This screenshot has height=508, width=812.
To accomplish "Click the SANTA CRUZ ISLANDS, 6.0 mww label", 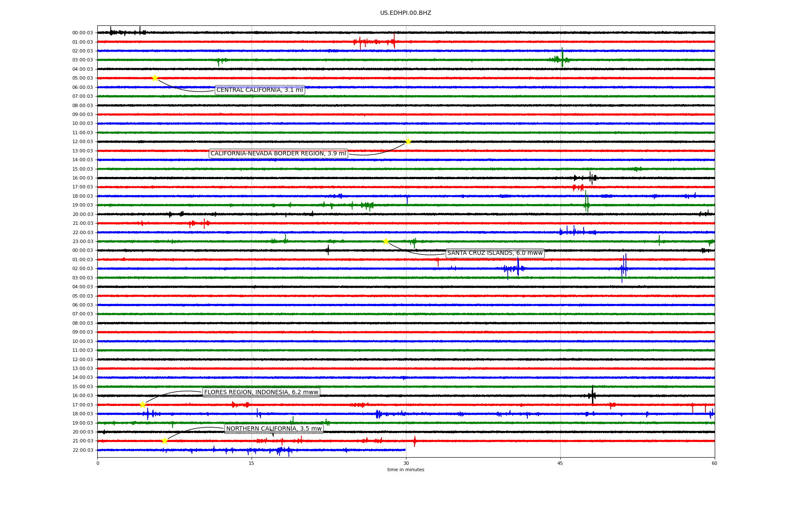I will click(x=495, y=253).
